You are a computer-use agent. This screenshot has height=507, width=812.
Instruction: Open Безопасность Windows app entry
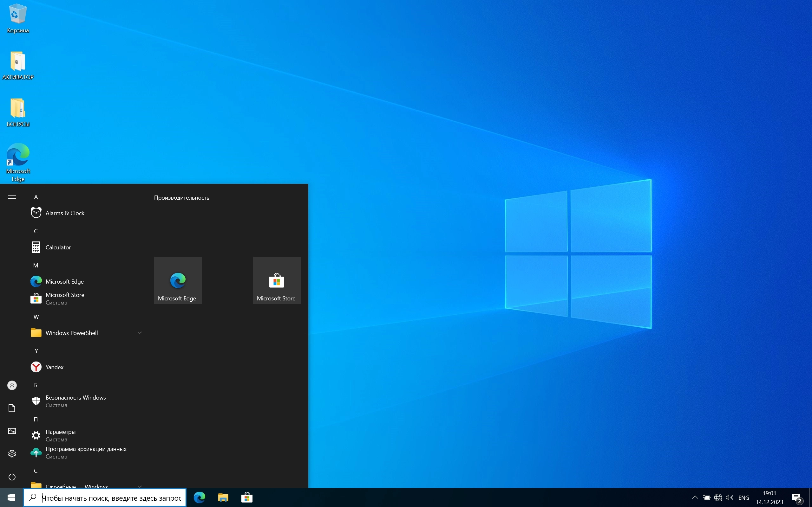pyautogui.click(x=75, y=401)
